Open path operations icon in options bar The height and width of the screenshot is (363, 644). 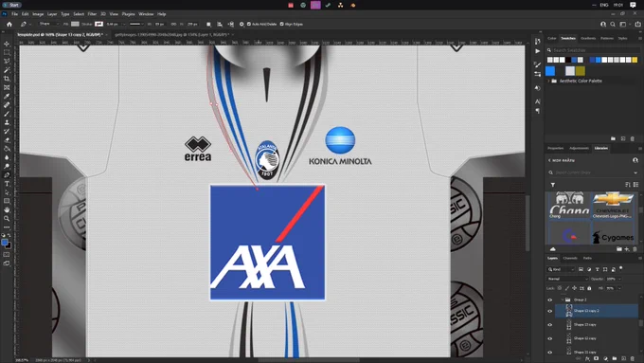click(x=208, y=25)
